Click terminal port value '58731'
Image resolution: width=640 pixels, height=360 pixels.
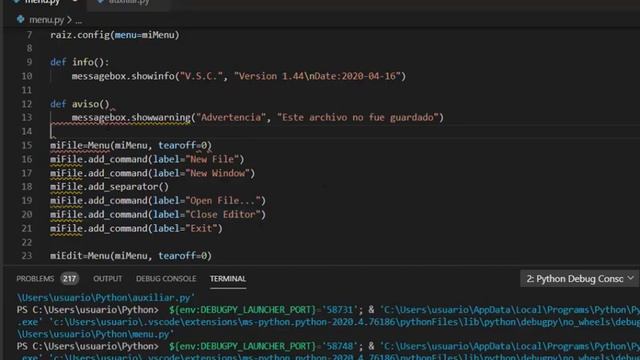pos(339,310)
